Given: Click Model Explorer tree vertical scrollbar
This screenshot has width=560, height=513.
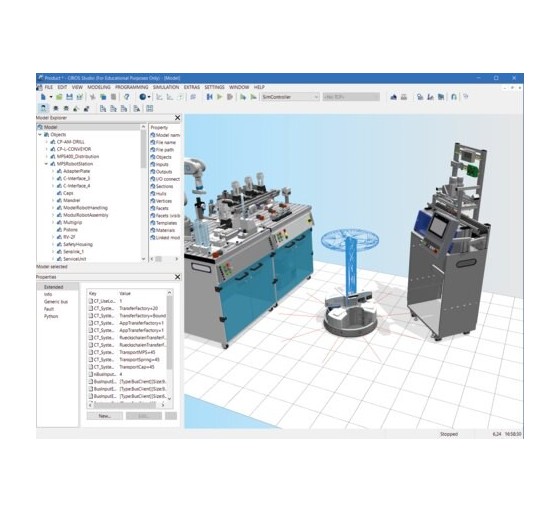Looking at the screenshot, I should tap(143, 150).
